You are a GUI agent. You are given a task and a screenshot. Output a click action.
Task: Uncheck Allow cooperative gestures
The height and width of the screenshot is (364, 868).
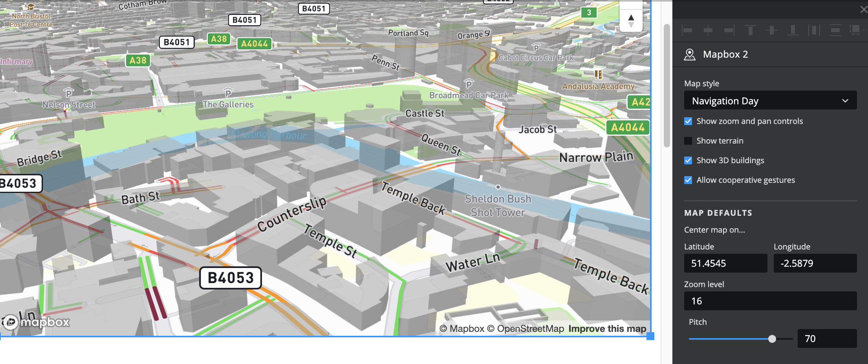688,180
